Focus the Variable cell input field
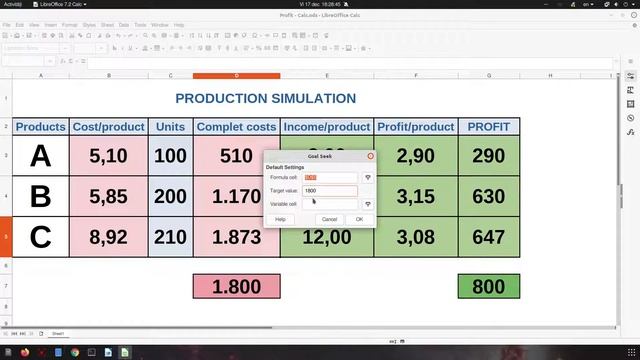This screenshot has width=640, height=360. (330, 204)
